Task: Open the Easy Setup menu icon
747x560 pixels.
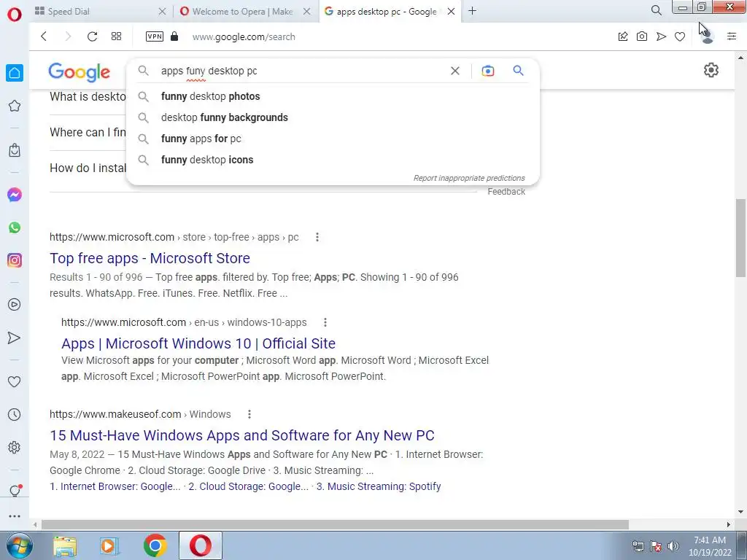Action: pos(732,36)
